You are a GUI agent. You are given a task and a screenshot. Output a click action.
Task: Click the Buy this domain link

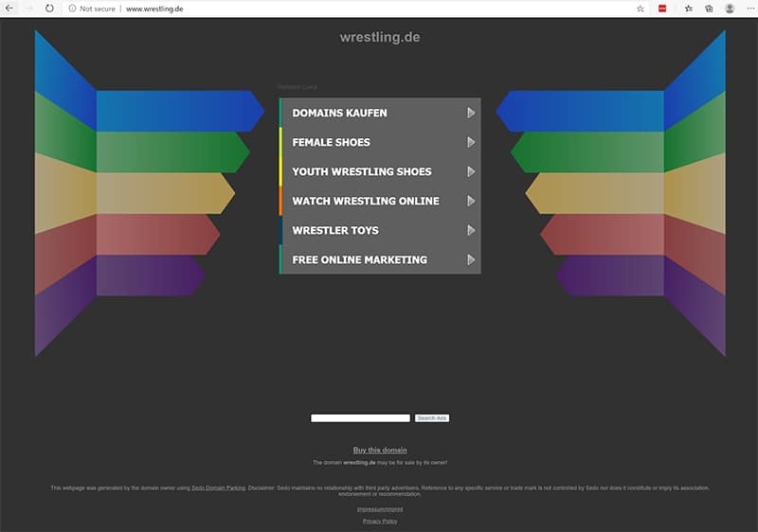[380, 450]
